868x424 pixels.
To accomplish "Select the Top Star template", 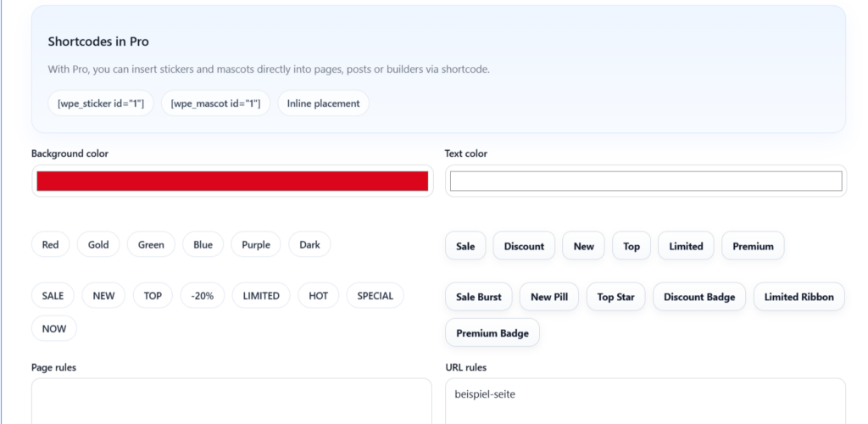I will click(616, 297).
